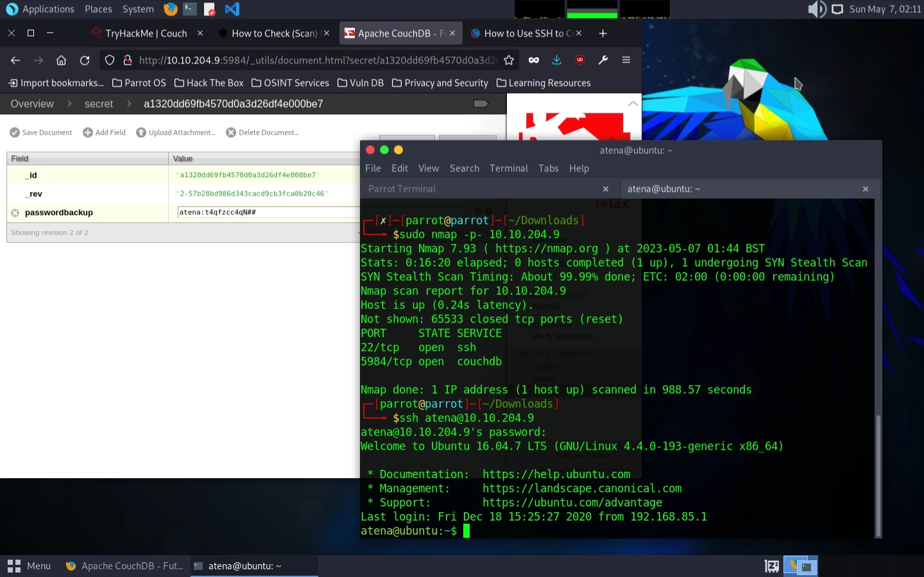Switch to the Parrot Terminal tab
Screen dimensions: 924x577
coord(402,189)
